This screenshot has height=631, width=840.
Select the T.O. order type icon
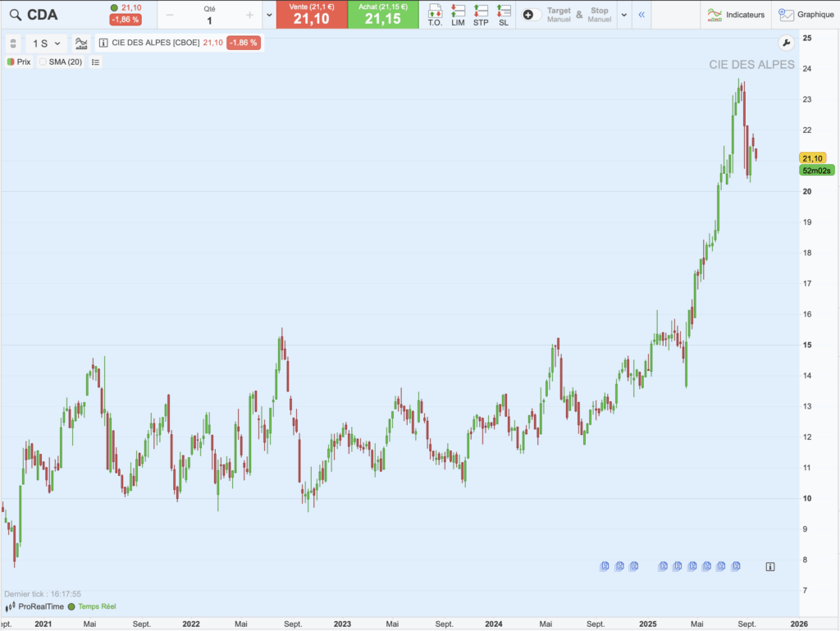[435, 14]
